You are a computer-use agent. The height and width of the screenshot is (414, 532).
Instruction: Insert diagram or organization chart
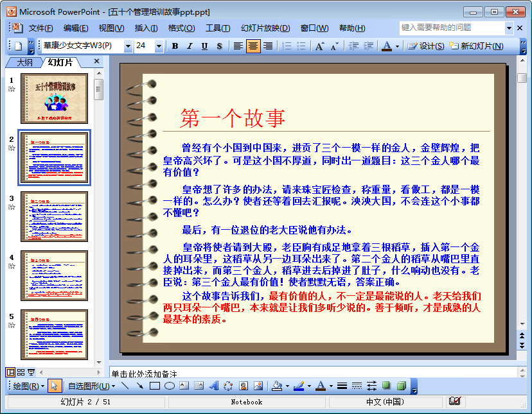(228, 386)
